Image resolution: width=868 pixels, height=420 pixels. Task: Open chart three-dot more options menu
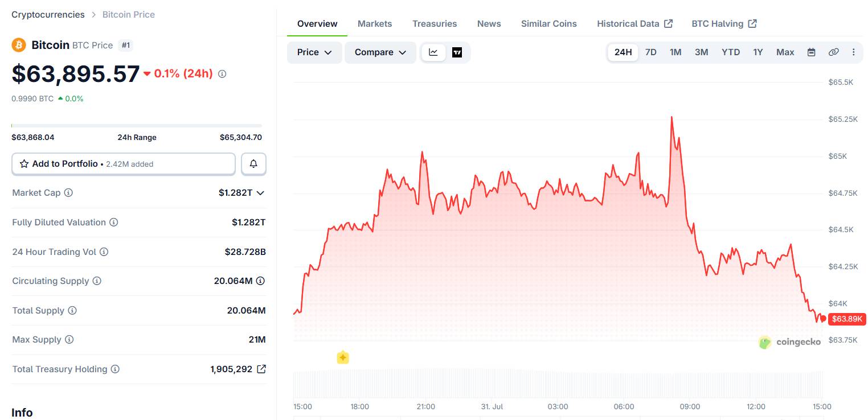853,52
